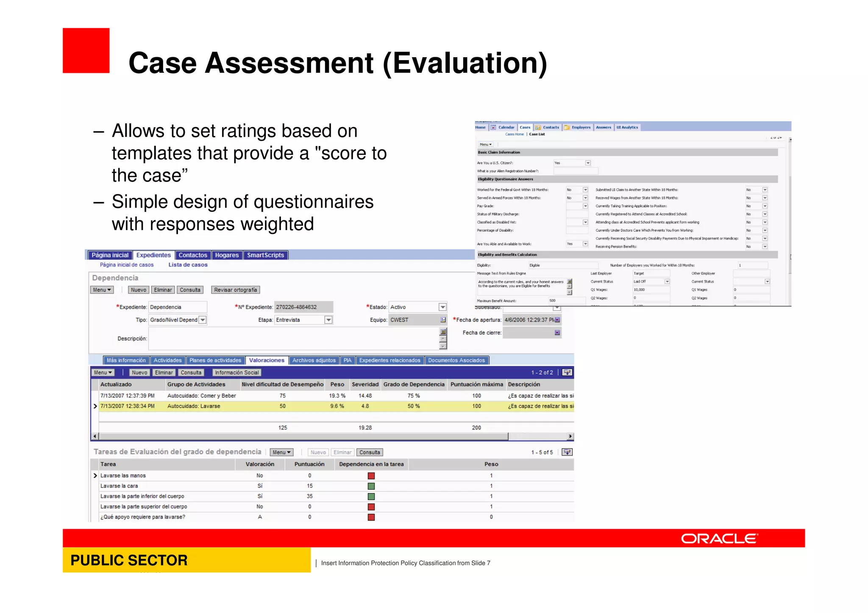
Task: Open the Actividades sub-tab
Action: click(167, 361)
